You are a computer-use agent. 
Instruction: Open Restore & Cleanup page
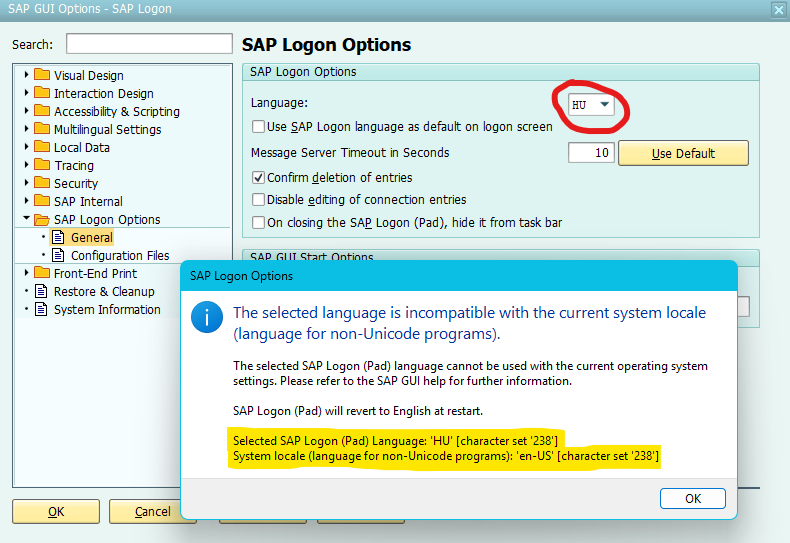coord(104,292)
